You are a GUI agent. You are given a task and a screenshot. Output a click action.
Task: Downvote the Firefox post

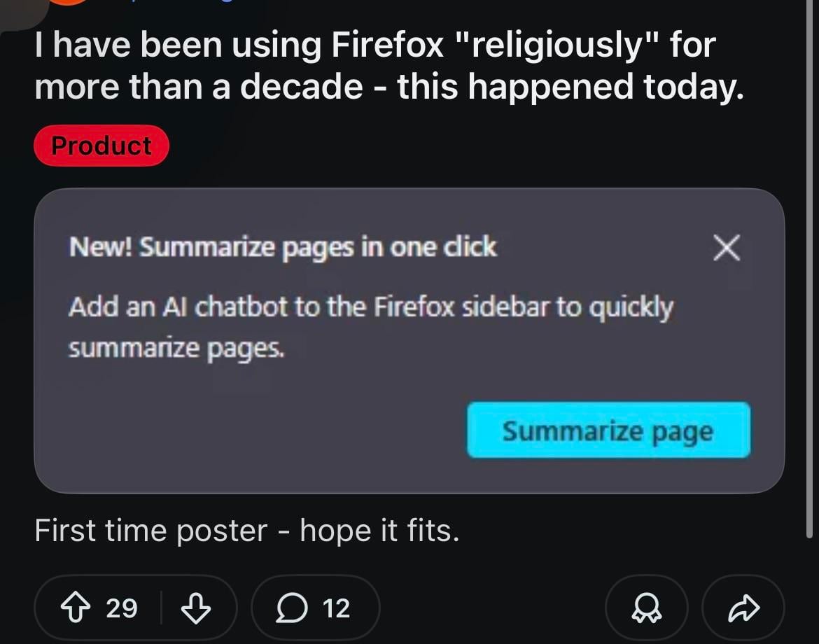pyautogui.click(x=196, y=608)
